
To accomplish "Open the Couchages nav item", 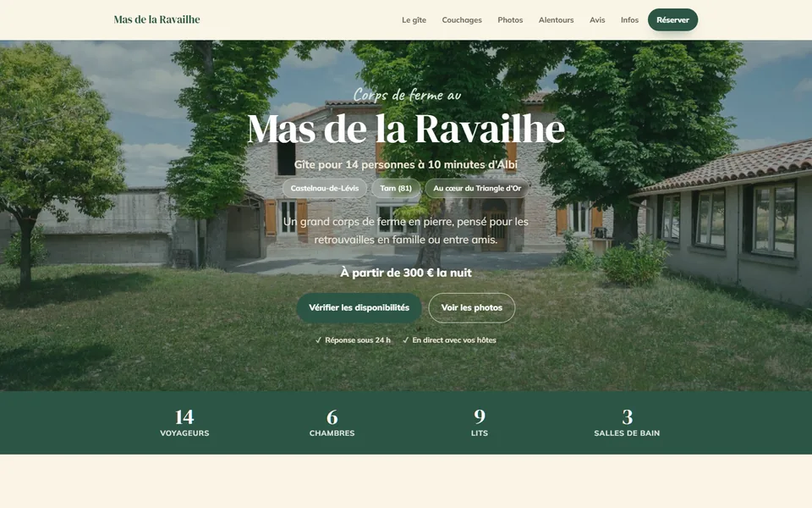I will [x=462, y=19].
